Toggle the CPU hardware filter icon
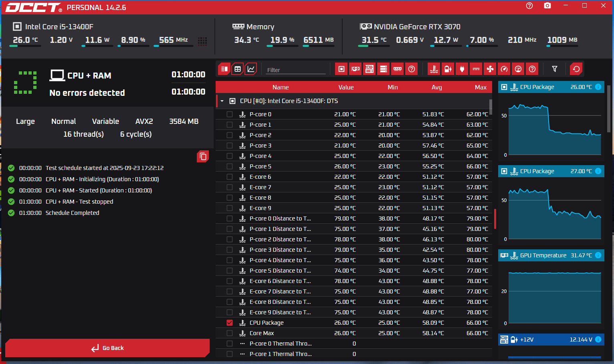Viewport: 614px width, 364px height. click(341, 69)
